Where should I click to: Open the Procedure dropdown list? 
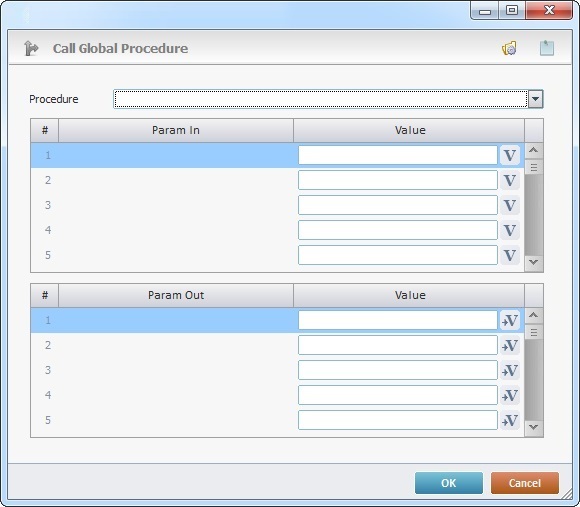click(x=535, y=99)
